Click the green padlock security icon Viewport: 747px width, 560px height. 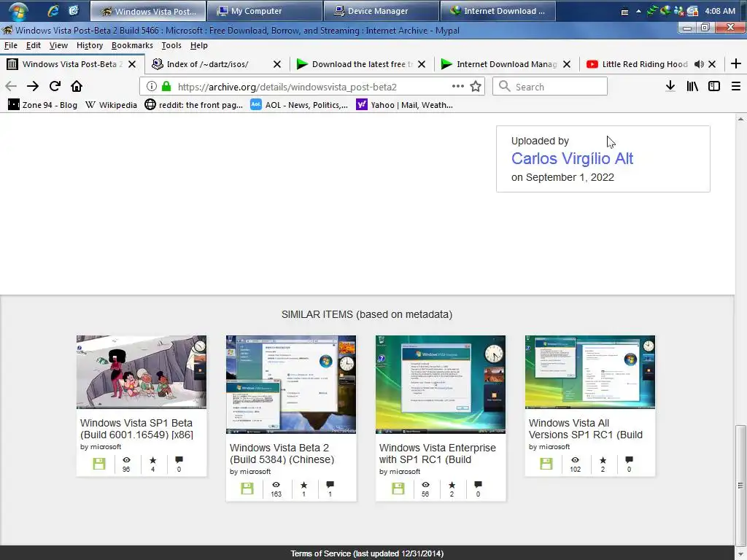[166, 86]
